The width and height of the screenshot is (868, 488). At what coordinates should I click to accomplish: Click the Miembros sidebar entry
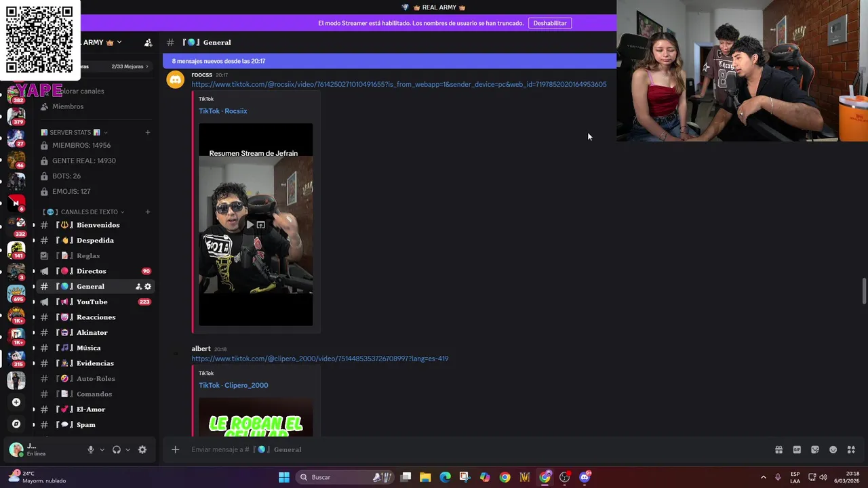click(95, 106)
